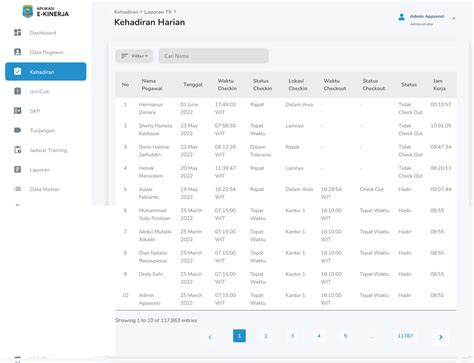Screen dimensions: 474x363
Task: Select pagination page 4
Action: tap(319, 336)
